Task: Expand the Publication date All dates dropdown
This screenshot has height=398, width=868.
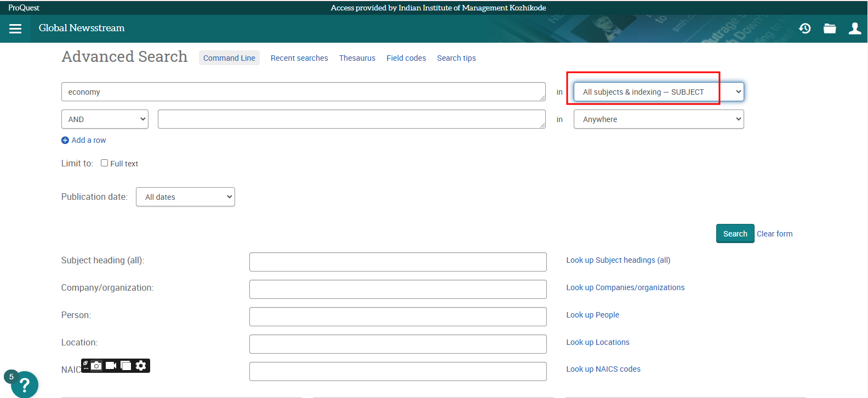Action: tap(185, 197)
